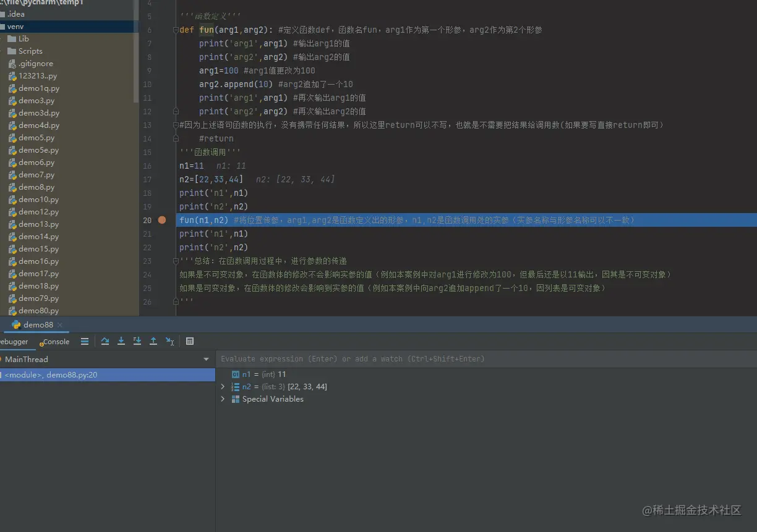757x532 pixels.
Task: Click the Step Into My Code icon
Action: pos(137,341)
